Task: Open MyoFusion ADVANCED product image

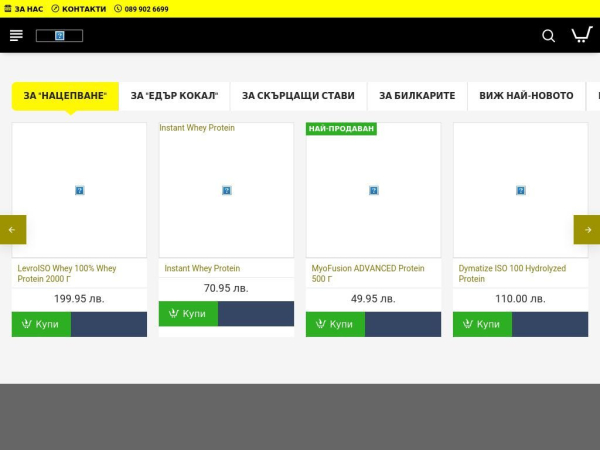Action: click(x=373, y=190)
